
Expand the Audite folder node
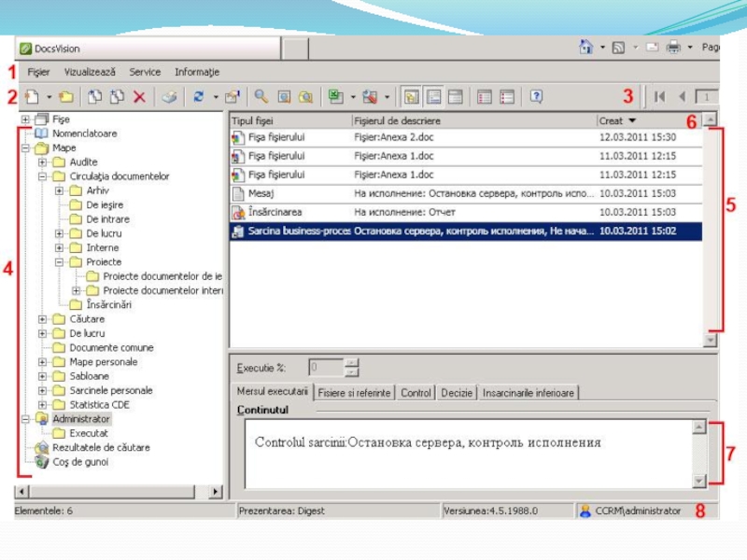(43, 162)
